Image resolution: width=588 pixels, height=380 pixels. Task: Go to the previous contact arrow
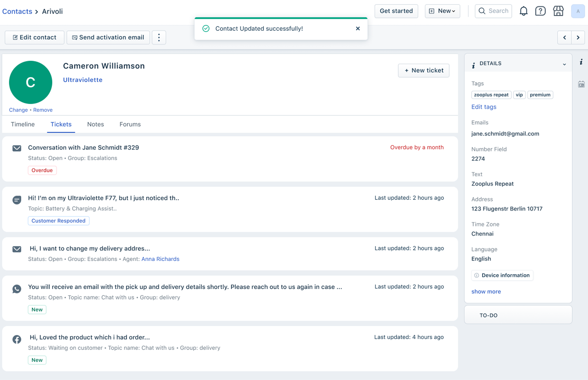[x=564, y=38]
